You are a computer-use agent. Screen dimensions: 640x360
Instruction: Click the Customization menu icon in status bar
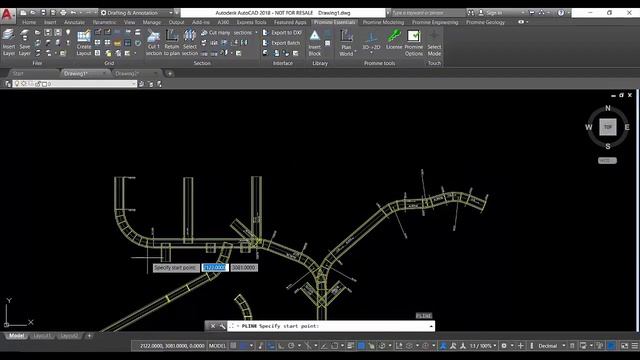(635, 346)
